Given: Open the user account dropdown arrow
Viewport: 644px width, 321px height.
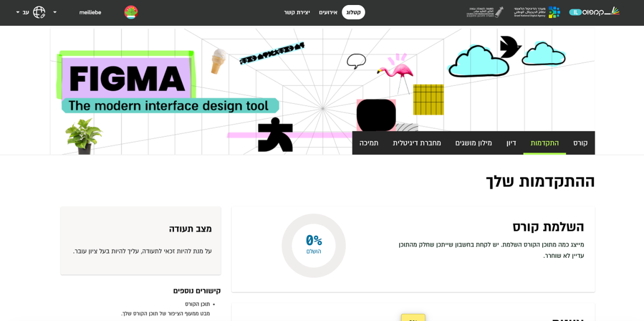Looking at the screenshot, I should (54, 12).
